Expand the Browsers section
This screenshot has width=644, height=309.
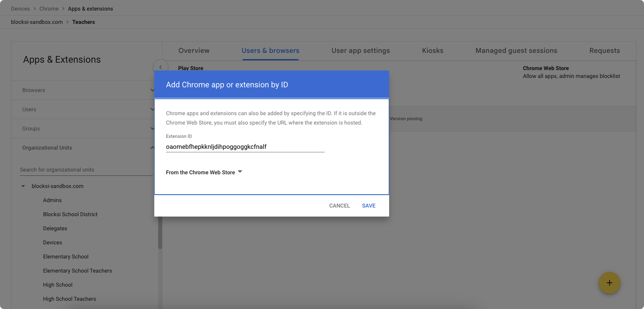152,90
